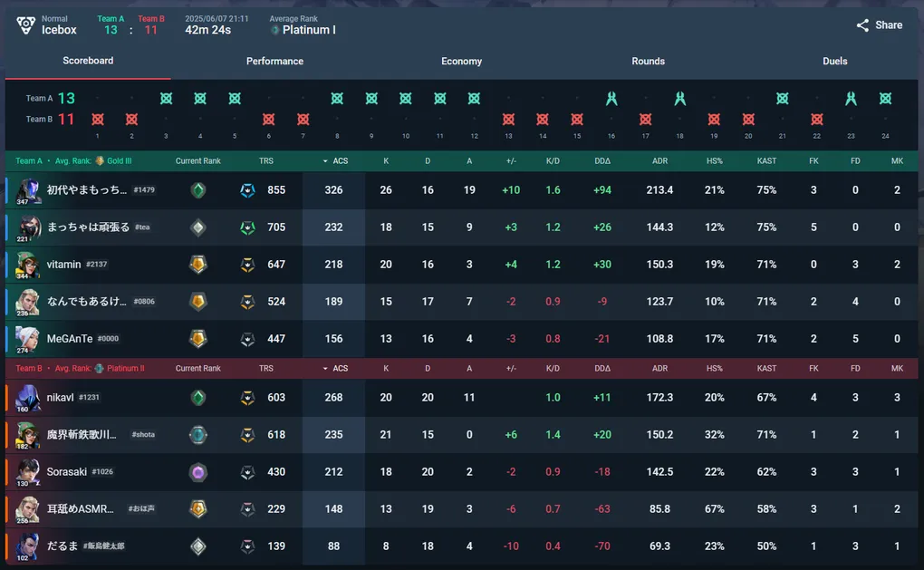
Task: Switch to the Performance tab
Action: pyautogui.click(x=274, y=62)
